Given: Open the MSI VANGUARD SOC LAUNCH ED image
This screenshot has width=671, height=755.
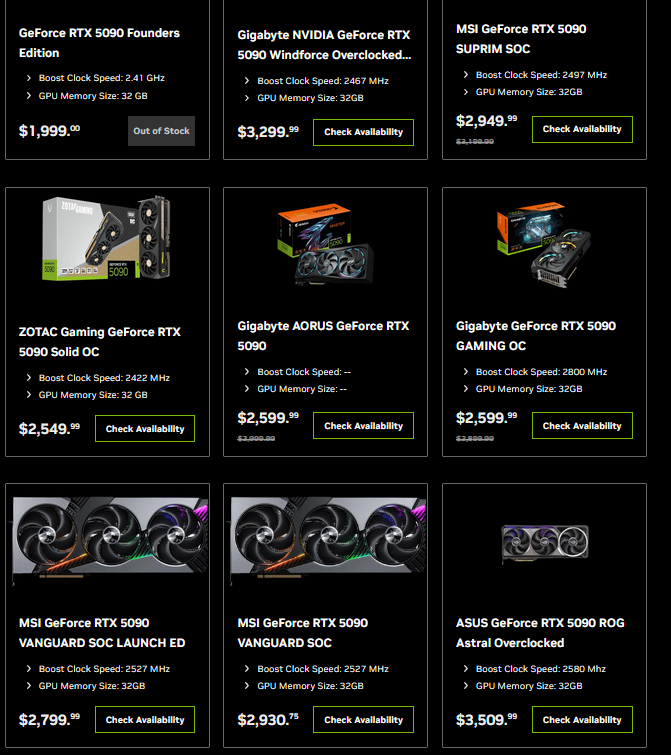Looking at the screenshot, I should tap(110, 538).
